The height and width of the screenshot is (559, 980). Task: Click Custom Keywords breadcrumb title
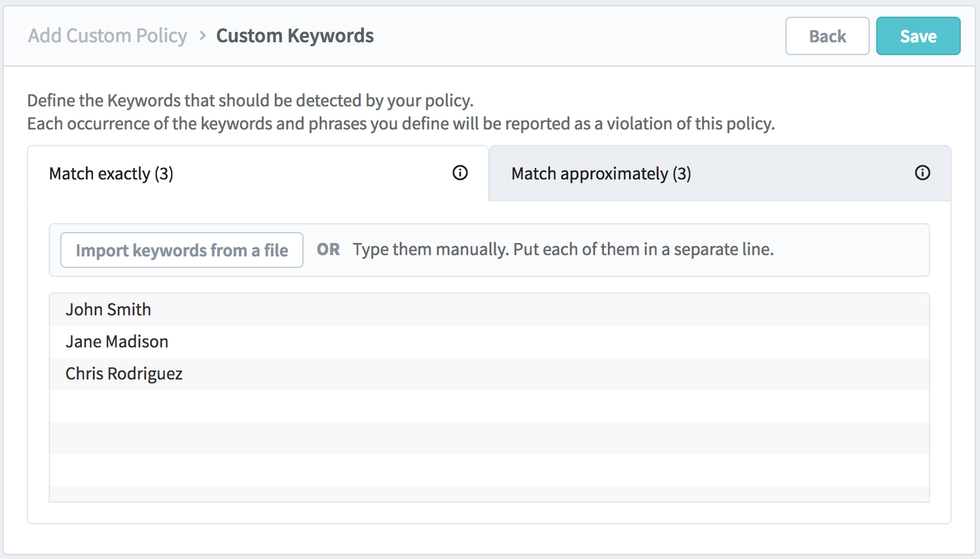click(295, 35)
